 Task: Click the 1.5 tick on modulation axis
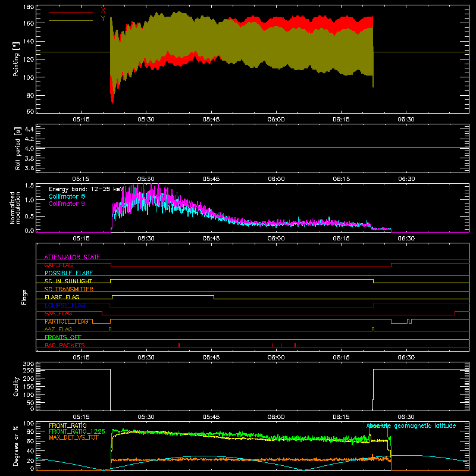29,186
